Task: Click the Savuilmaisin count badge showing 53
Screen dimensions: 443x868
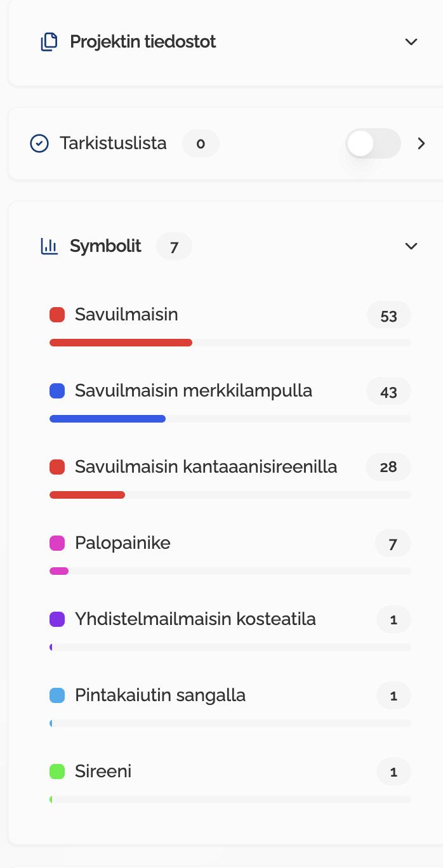Action: click(388, 315)
